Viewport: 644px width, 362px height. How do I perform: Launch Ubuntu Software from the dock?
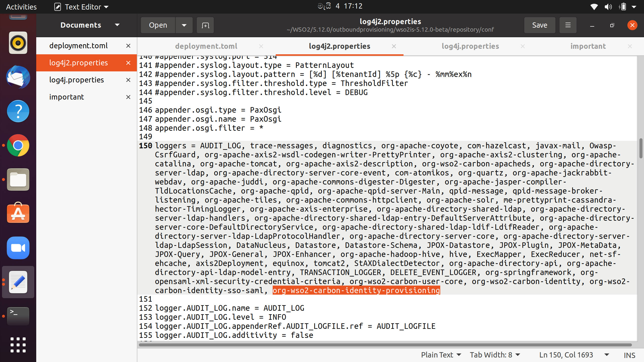click(x=18, y=213)
